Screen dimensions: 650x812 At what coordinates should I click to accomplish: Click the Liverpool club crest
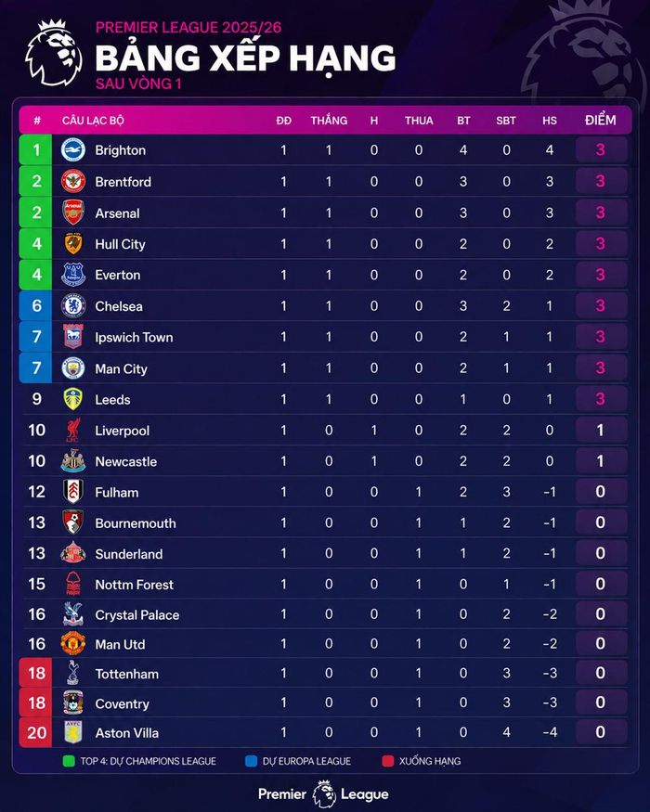tap(73, 430)
